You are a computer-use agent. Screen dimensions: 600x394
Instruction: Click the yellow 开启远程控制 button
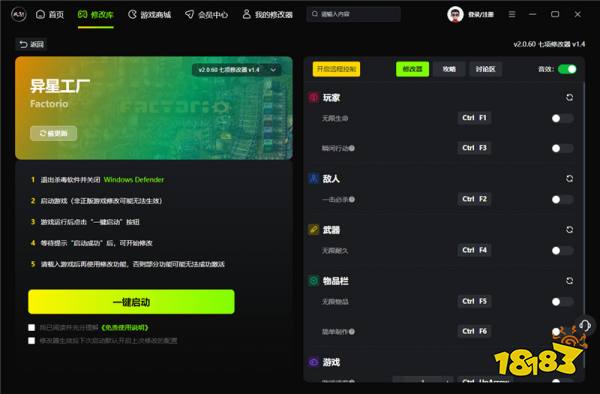(336, 69)
